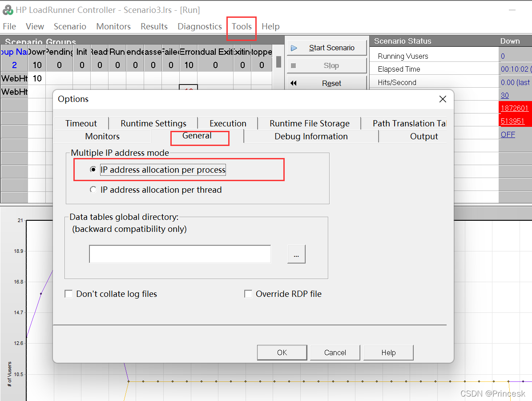Click the Reset rewind icon
532x401 pixels.
tap(294, 83)
